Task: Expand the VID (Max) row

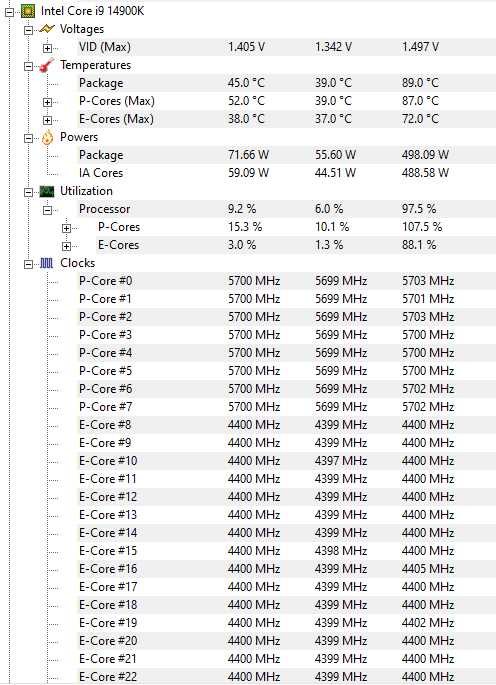Action: click(48, 48)
